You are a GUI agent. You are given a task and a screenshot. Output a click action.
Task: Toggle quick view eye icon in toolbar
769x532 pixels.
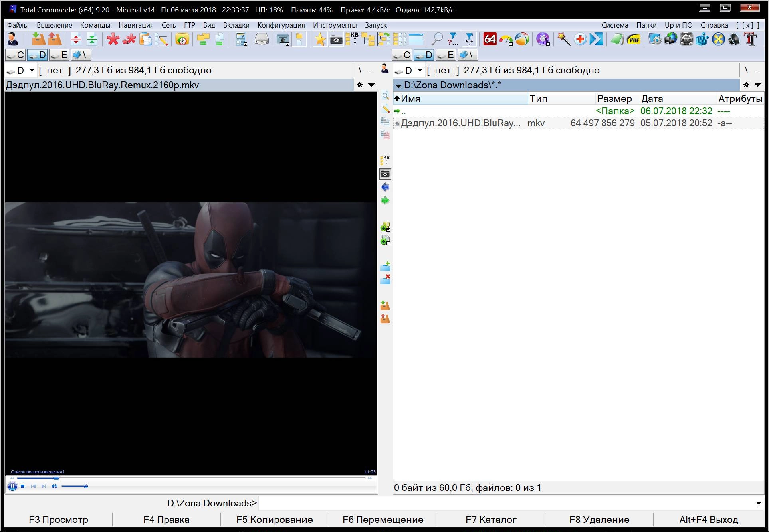pos(336,39)
